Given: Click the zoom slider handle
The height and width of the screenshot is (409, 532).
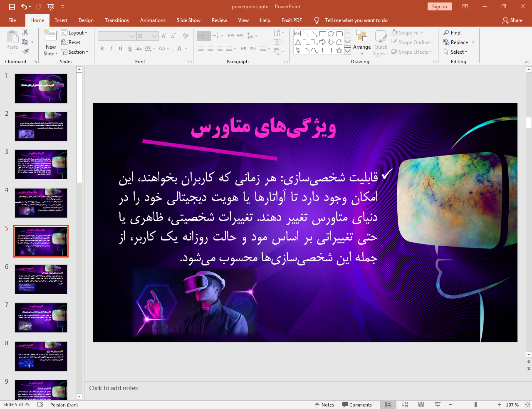Looking at the screenshot, I should [475, 404].
